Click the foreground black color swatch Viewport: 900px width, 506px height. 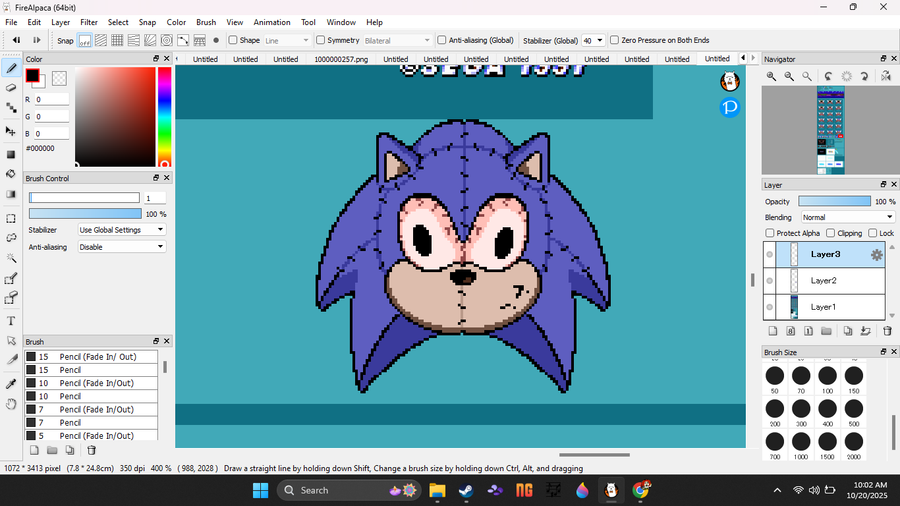coord(33,75)
